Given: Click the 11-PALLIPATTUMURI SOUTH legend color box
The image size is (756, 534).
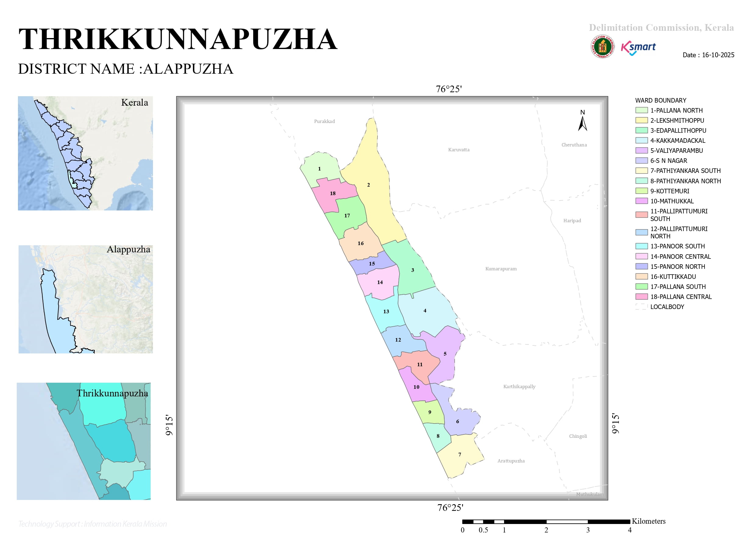Looking at the screenshot, I should pos(641,215).
